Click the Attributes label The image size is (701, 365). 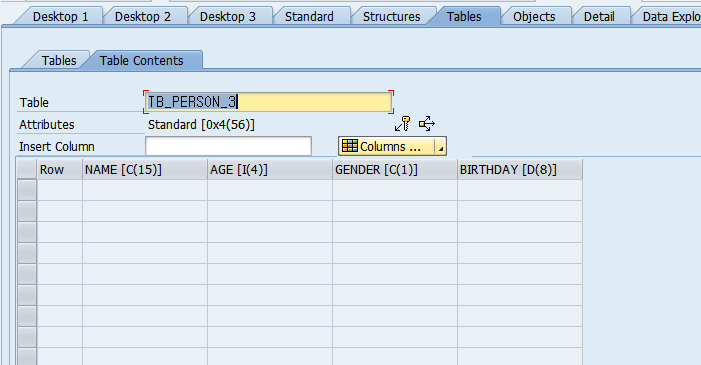(46, 124)
